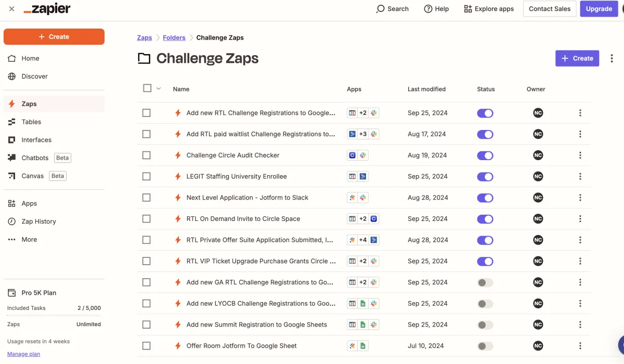Screen dimensions: 624x364
Task: Select checkbox for Next Level Application zap
Action: click(147, 198)
